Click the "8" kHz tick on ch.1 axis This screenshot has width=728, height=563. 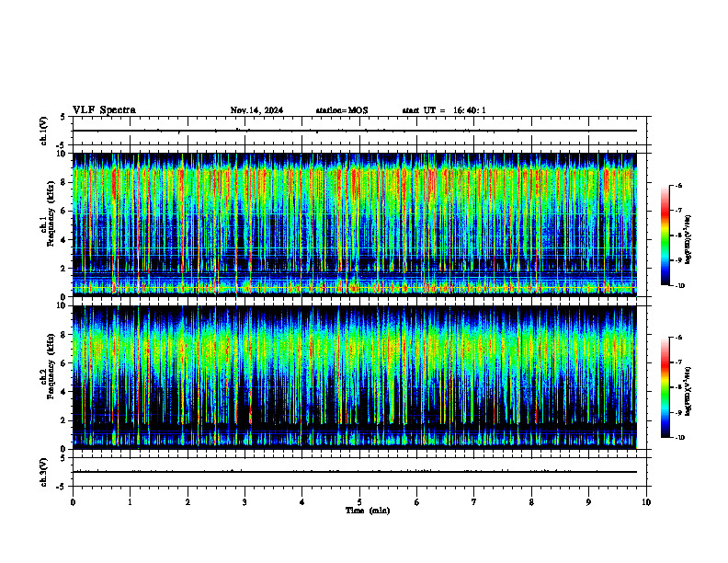pyautogui.click(x=64, y=182)
